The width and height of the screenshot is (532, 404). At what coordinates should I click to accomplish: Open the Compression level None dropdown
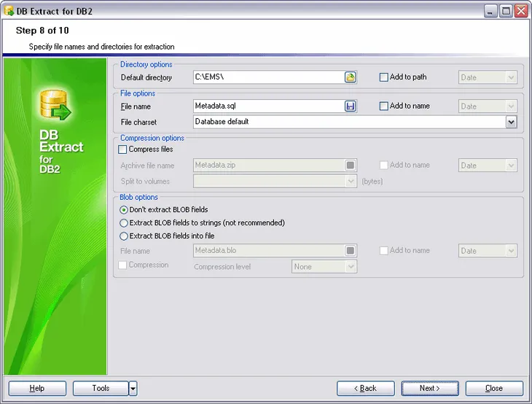pos(351,266)
